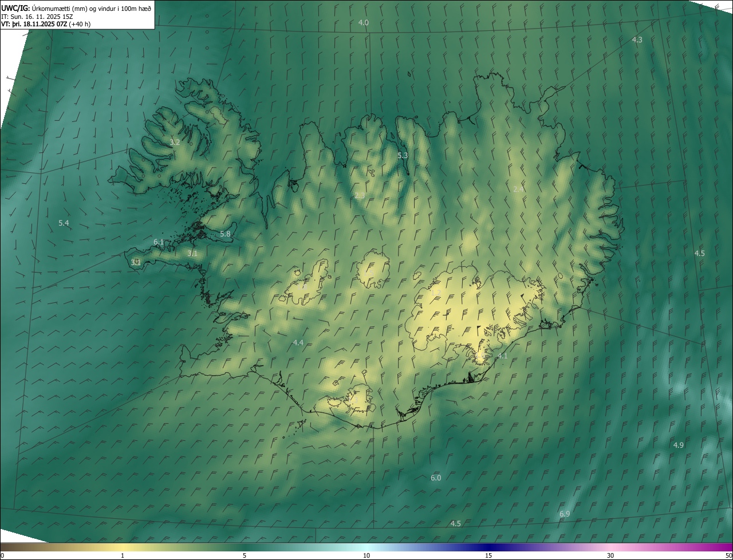
Task: Click the 6.1 value label
Action: point(159,242)
